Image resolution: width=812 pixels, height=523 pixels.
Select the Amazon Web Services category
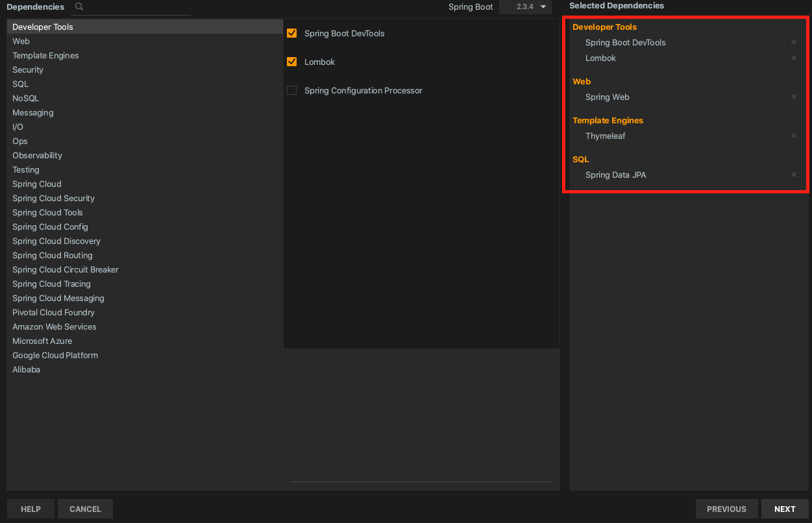pos(145,326)
